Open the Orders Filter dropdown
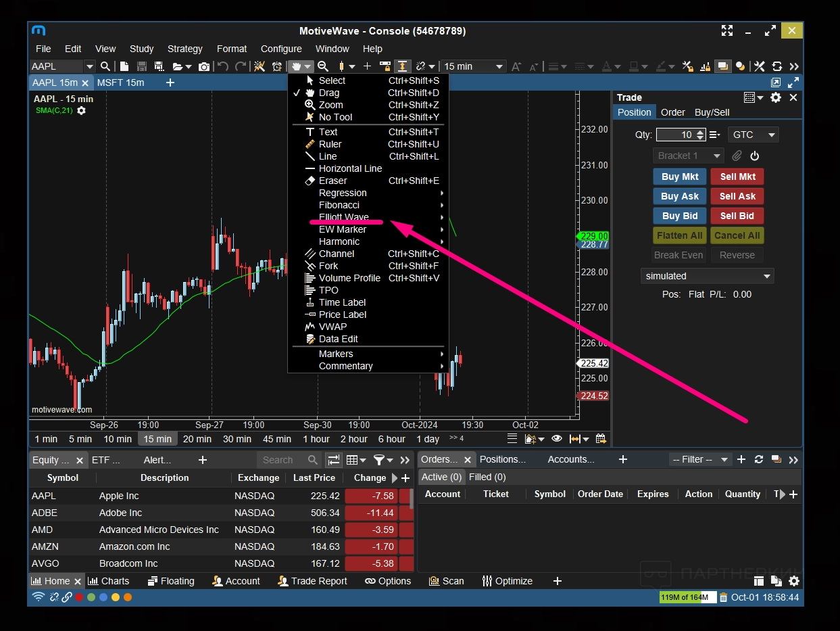Screen dimensions: 840x631 tap(700, 459)
